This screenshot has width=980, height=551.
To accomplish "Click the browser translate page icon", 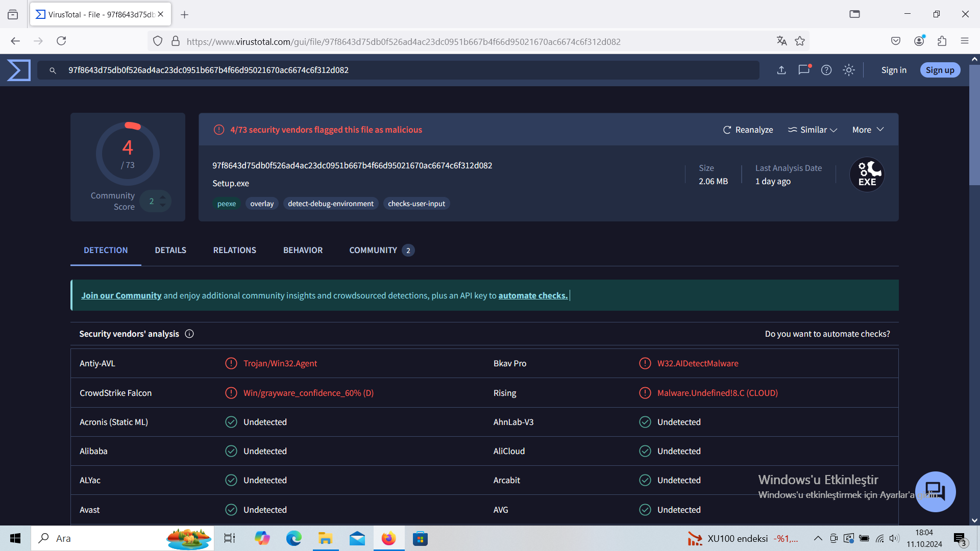I will point(781,41).
